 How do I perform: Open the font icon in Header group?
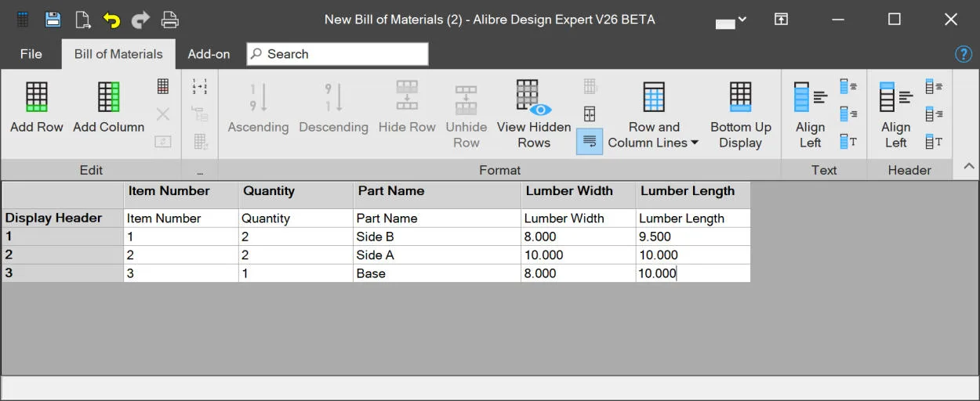(934, 142)
